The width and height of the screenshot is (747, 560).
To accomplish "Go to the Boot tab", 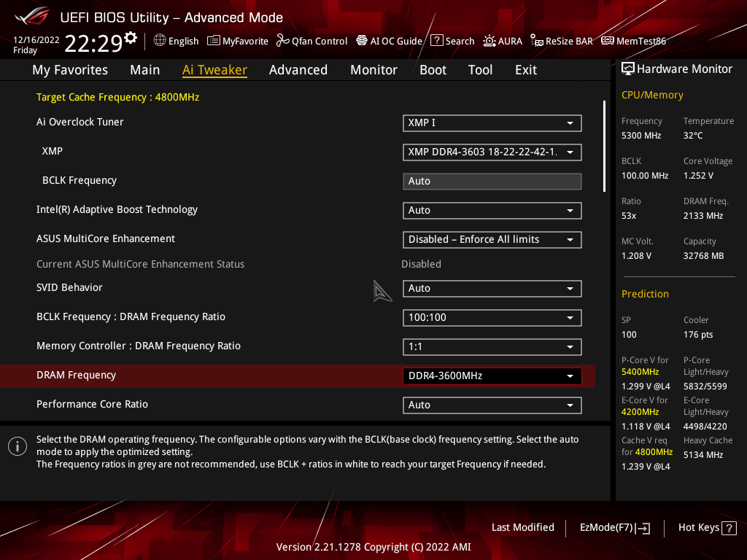I will click(433, 70).
